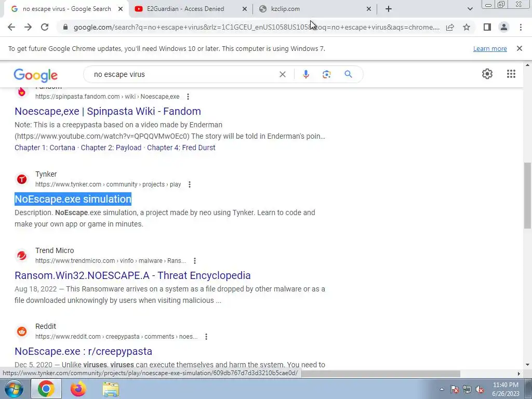Click the Chrome taskbar icon
The image size is (532, 399).
(x=46, y=389)
